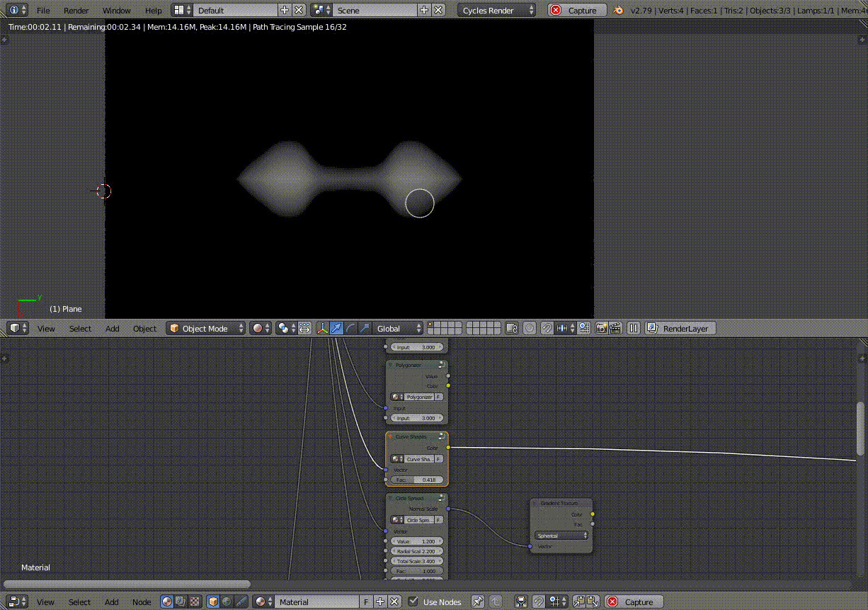Click the top Capture button

[x=578, y=10]
